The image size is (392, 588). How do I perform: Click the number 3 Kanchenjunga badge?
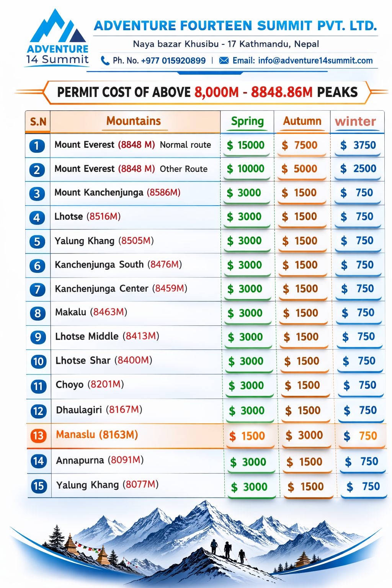pyautogui.click(x=37, y=193)
